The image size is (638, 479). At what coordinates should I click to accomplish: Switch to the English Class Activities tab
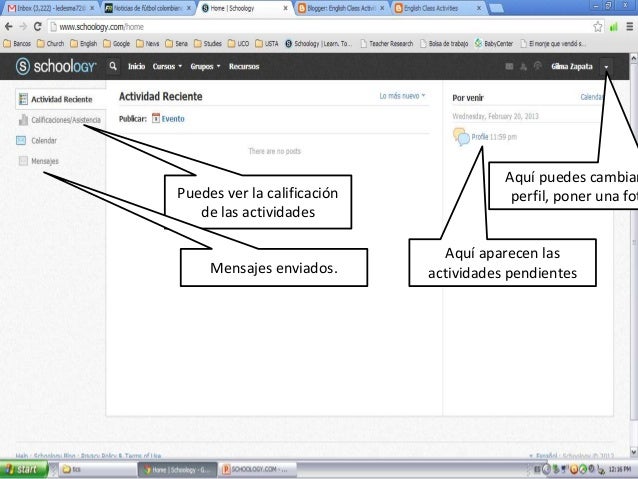pos(438,8)
